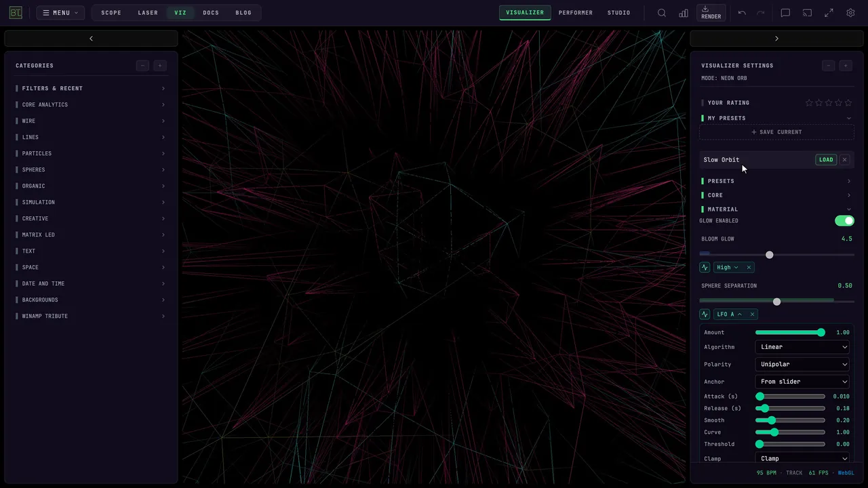This screenshot has height=488, width=868.
Task: Open the Docs link
Action: click(211, 13)
